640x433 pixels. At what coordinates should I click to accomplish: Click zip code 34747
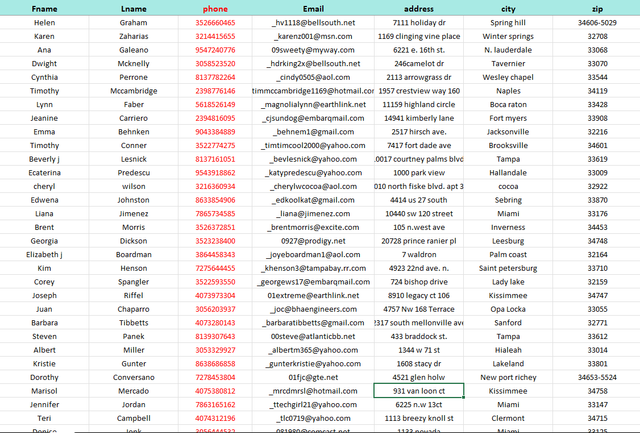tap(597, 295)
